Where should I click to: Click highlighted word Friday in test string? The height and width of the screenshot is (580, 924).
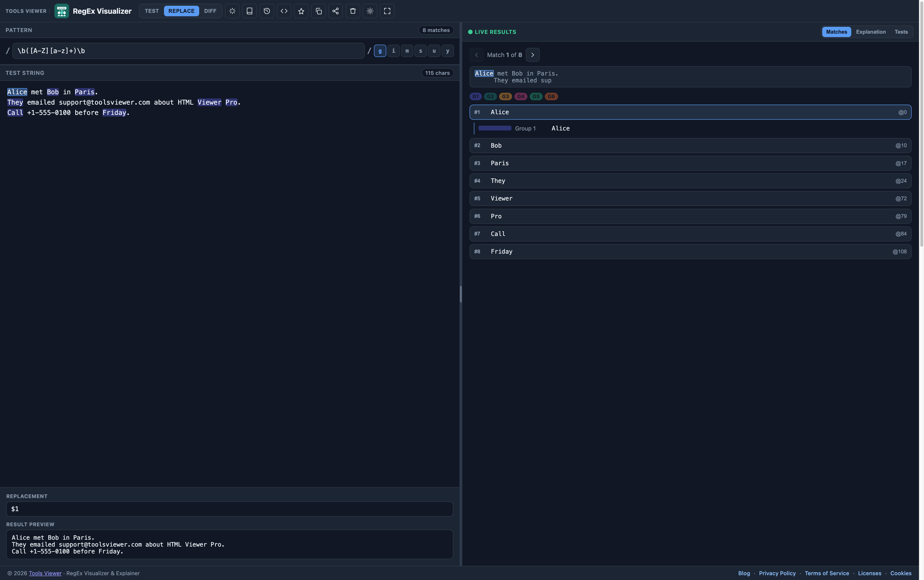coord(114,113)
